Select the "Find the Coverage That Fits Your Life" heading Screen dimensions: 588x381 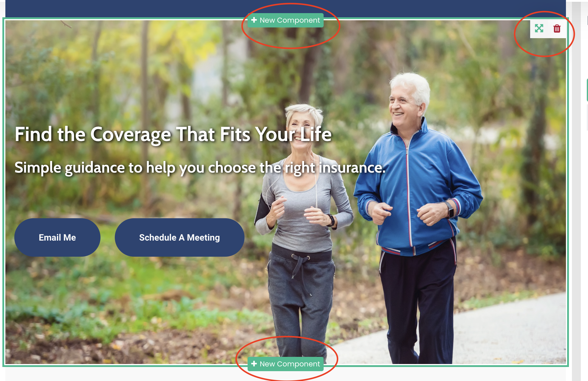173,134
